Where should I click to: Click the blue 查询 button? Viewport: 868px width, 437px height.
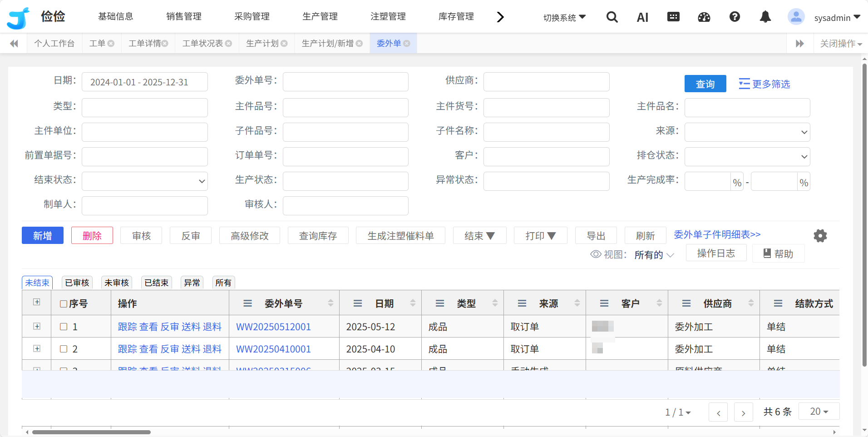point(705,84)
